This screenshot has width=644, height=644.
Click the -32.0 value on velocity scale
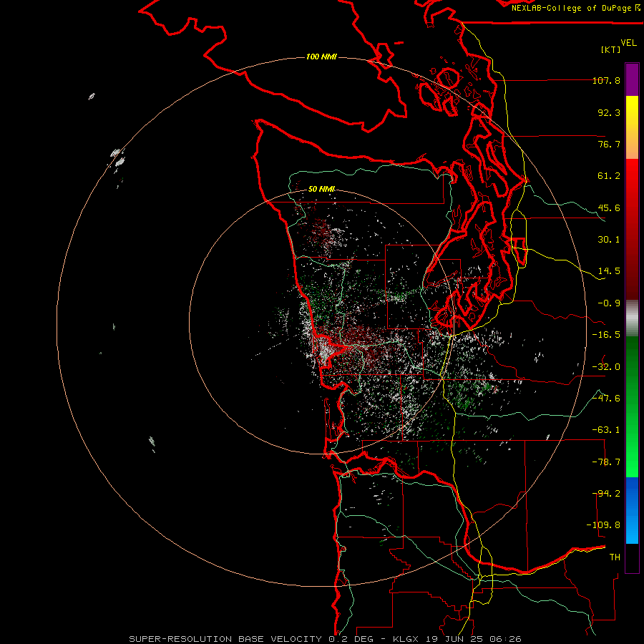coord(606,367)
